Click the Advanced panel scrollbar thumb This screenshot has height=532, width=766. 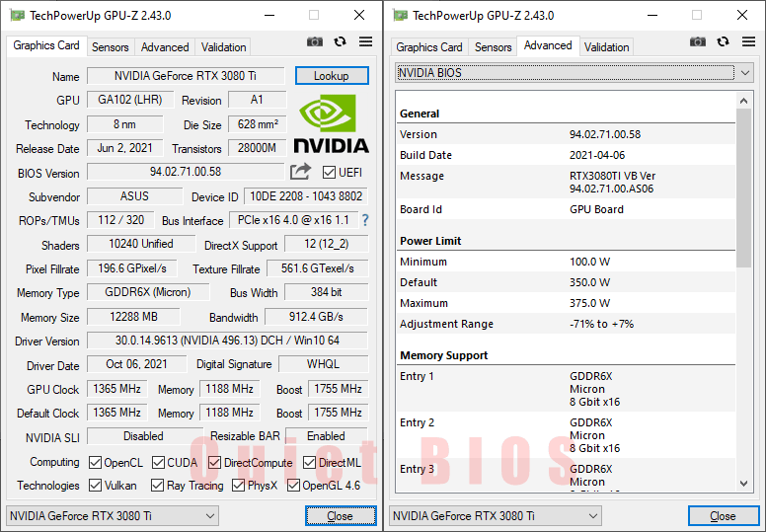tap(743, 189)
